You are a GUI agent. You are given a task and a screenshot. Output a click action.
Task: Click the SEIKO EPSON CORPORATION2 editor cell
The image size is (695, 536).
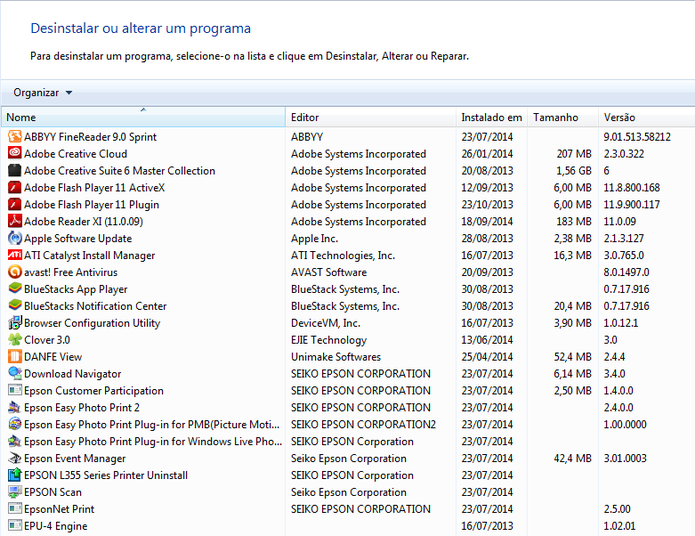click(x=363, y=424)
